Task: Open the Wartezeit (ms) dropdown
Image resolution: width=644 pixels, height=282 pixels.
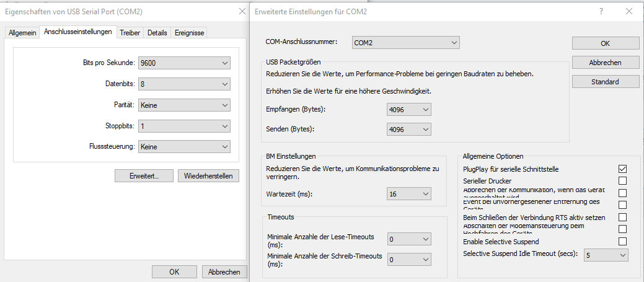Action: (408, 195)
